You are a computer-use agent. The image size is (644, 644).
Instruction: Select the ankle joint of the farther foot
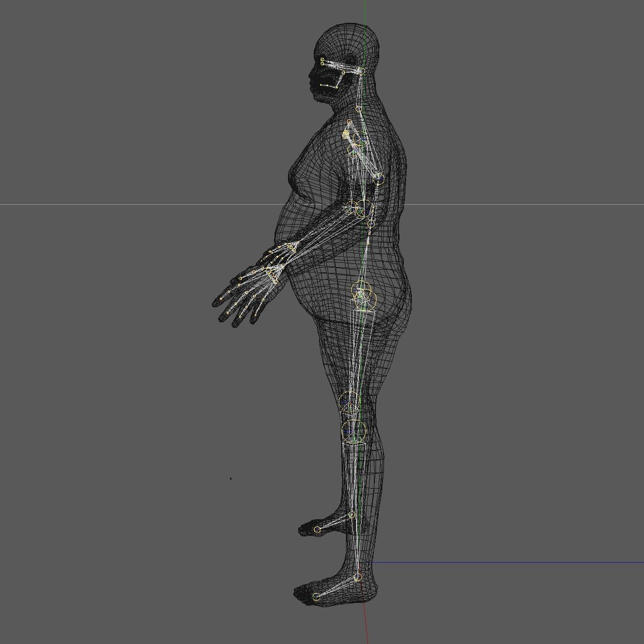click(352, 515)
